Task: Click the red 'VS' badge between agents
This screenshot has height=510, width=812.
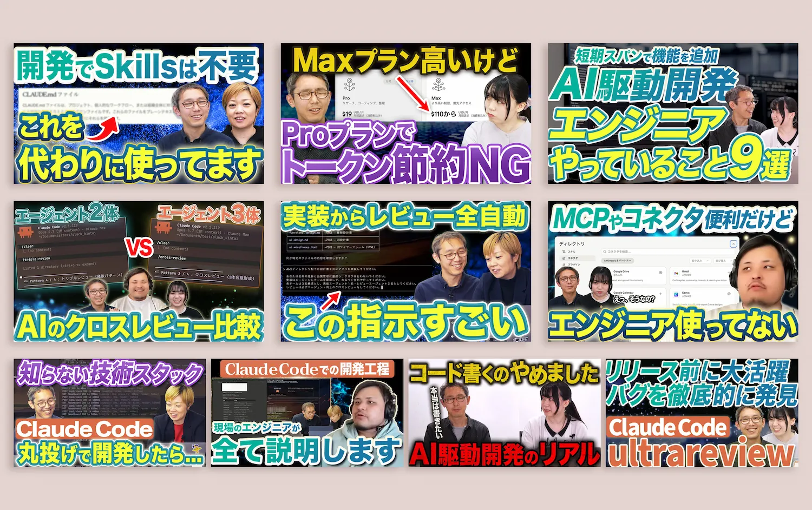Action: click(x=140, y=248)
